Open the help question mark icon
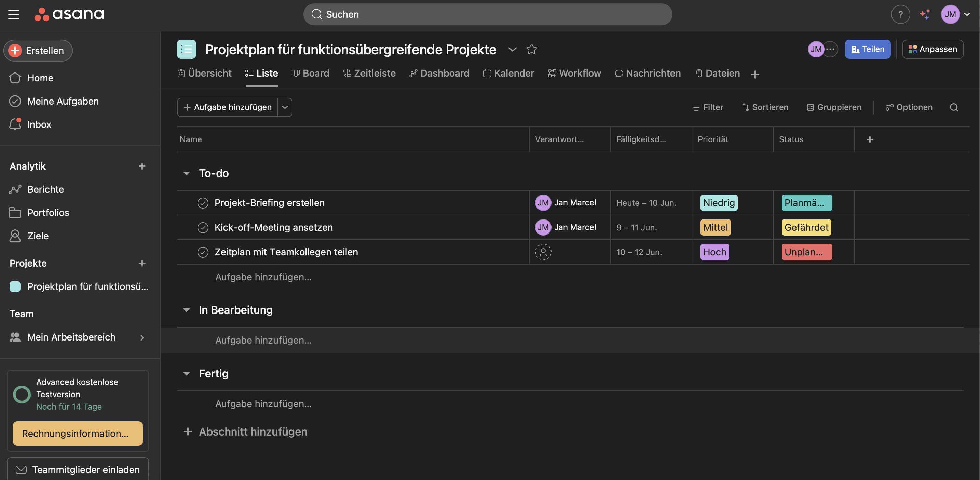The width and height of the screenshot is (980, 480). point(900,14)
